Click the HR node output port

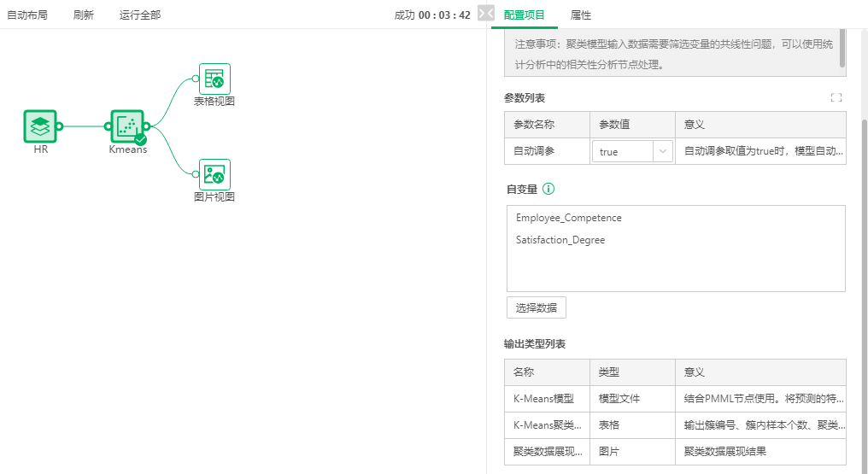point(59,126)
